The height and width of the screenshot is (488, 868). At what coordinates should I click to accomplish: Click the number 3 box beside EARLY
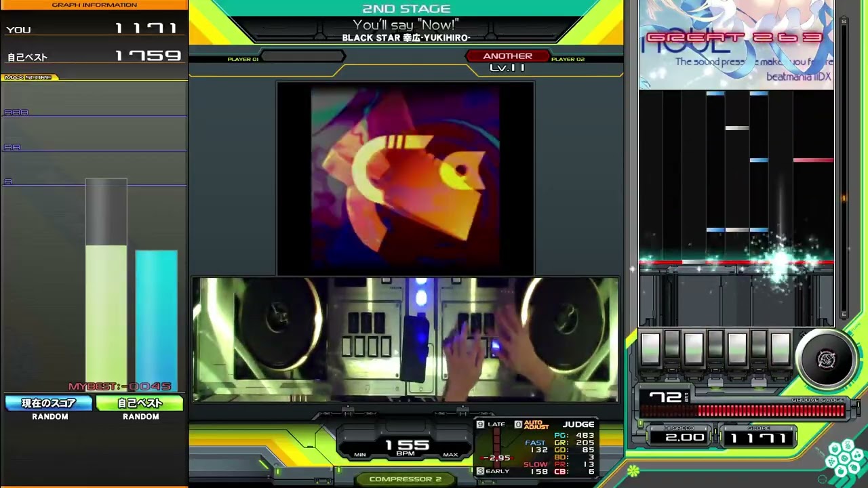480,471
